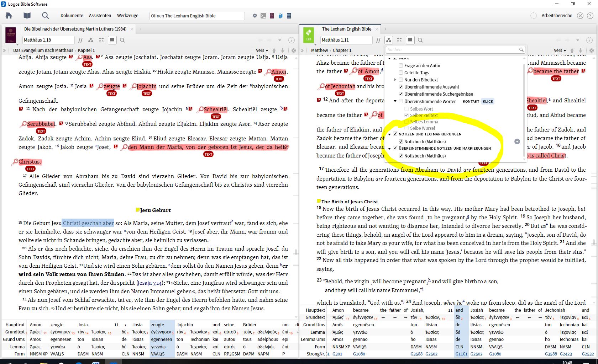This screenshot has height=364, width=598.
Task: Show information for the Lexham English Bible
Action: tap(589, 40)
